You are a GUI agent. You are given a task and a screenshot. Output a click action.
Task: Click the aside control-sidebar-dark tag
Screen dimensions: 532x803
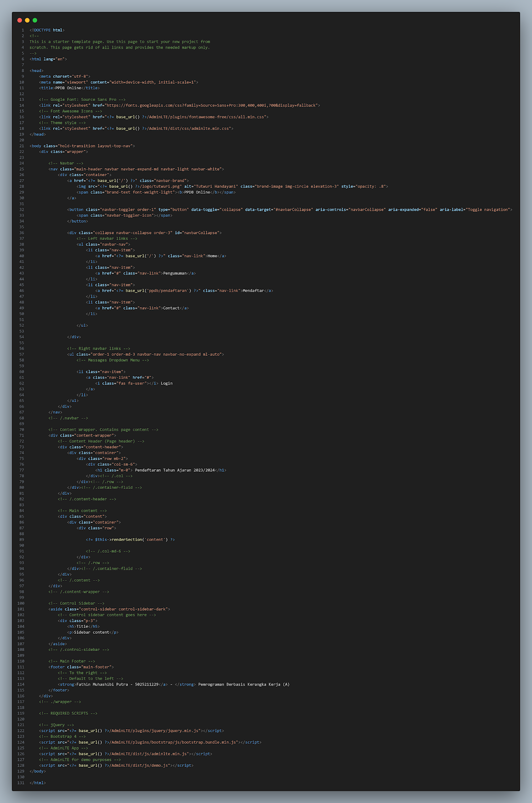pos(109,609)
